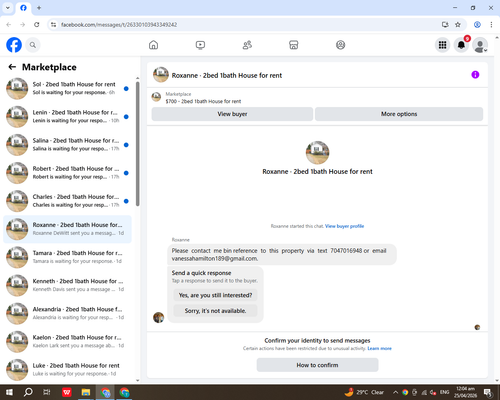The height and width of the screenshot is (400, 500).
Task: Open Luke 2bed 1bath conversation
Action: point(67,369)
